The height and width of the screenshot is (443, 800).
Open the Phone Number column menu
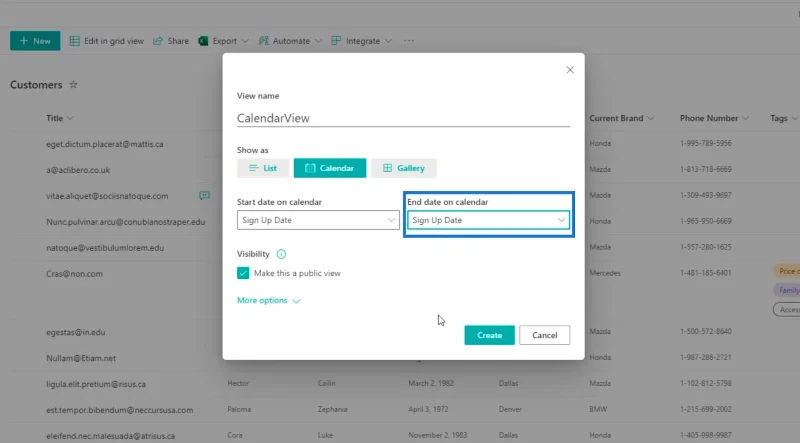coord(714,118)
